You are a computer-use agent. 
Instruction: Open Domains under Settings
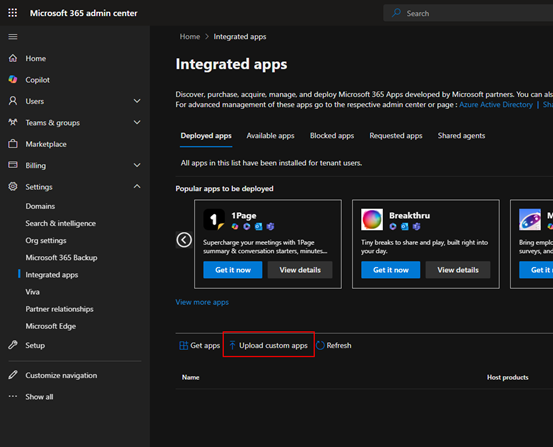click(40, 206)
